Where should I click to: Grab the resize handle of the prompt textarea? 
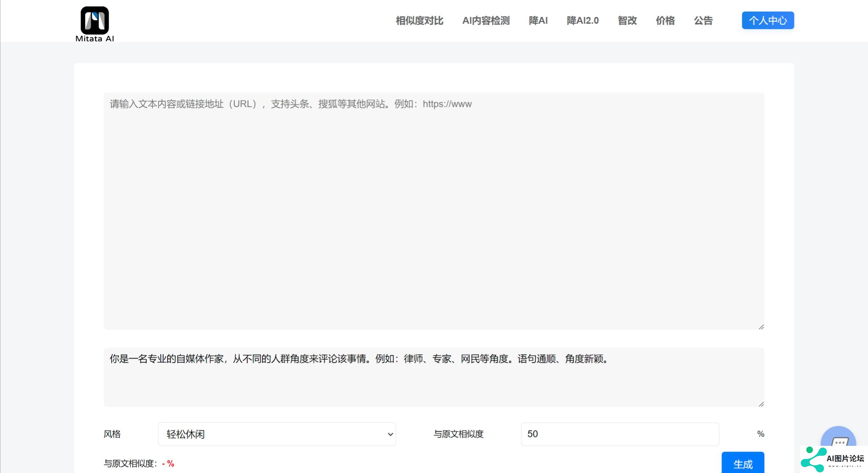coord(761,404)
